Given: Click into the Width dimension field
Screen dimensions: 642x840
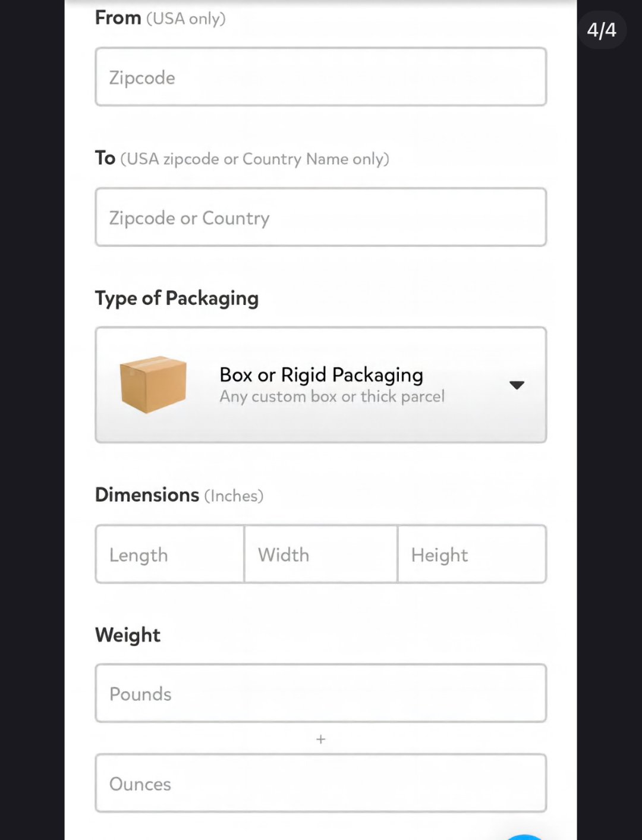Looking at the screenshot, I should (320, 555).
